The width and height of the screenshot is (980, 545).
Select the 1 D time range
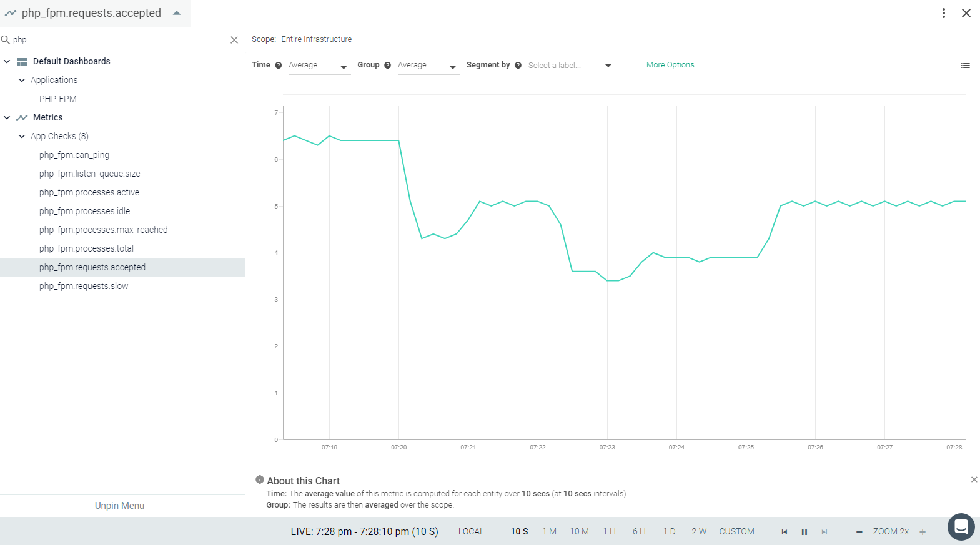coord(669,531)
